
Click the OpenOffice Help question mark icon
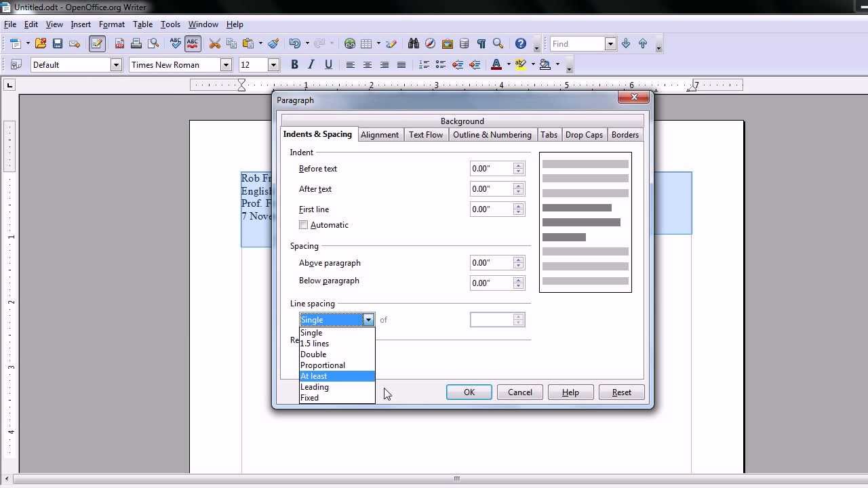(x=520, y=43)
